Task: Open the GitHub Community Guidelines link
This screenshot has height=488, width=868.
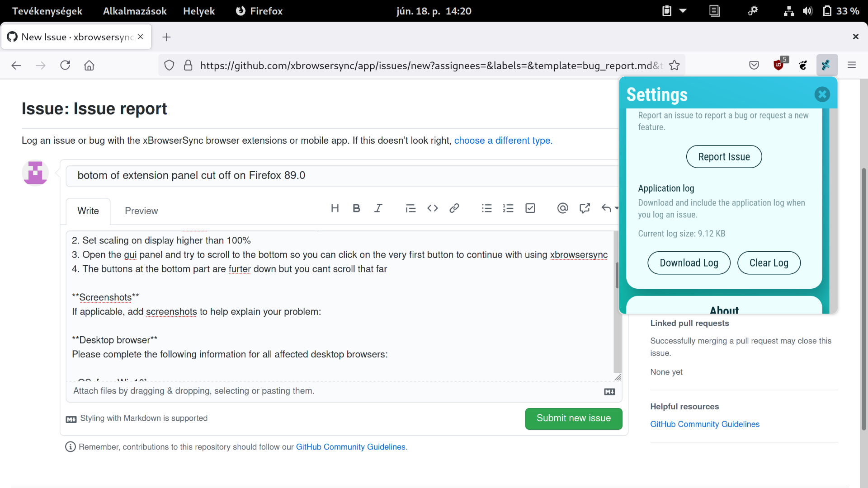Action: [705, 424]
